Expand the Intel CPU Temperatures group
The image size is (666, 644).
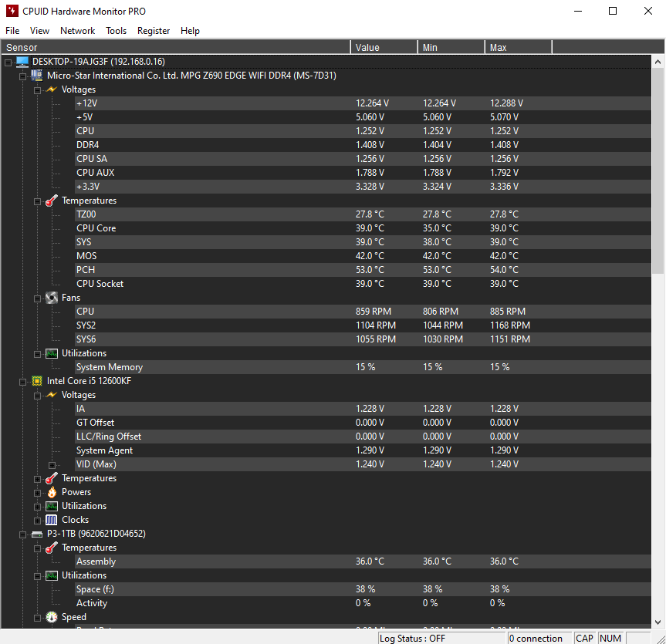37,479
